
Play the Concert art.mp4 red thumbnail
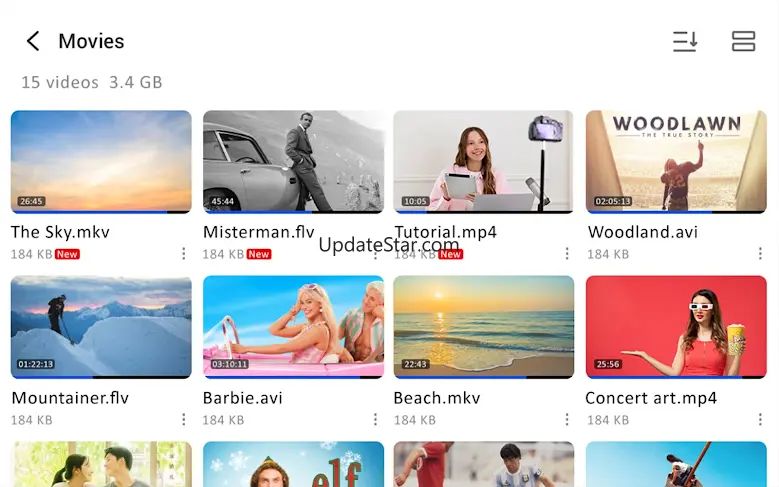[x=676, y=327]
